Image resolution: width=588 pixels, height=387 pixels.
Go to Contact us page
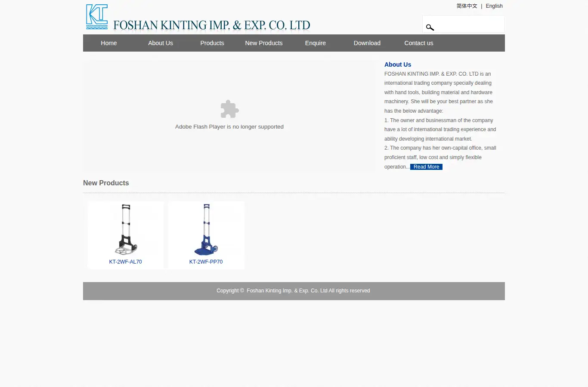click(x=419, y=43)
